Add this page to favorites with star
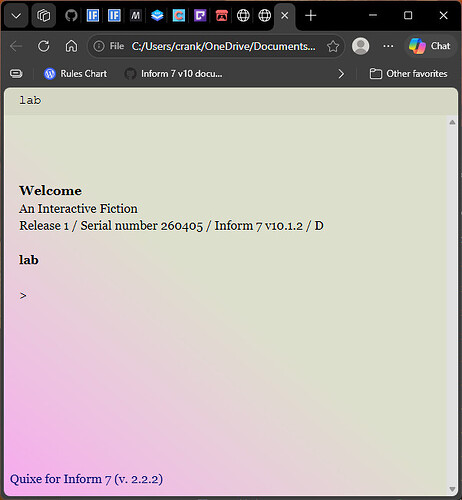 tap(333, 46)
